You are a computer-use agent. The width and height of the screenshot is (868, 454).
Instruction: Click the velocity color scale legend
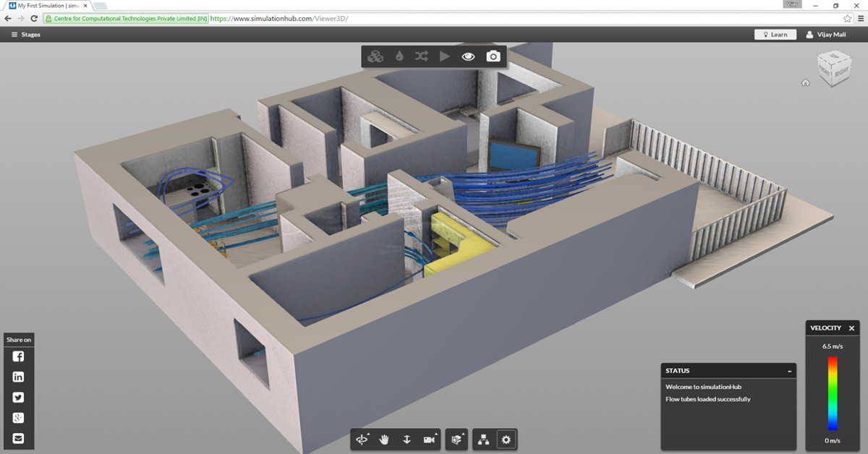(x=832, y=394)
